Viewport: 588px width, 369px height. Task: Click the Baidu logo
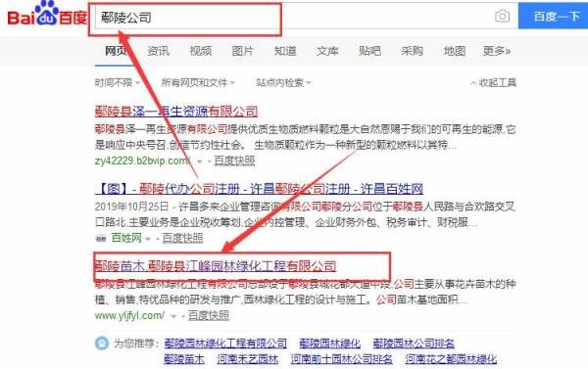(x=47, y=15)
